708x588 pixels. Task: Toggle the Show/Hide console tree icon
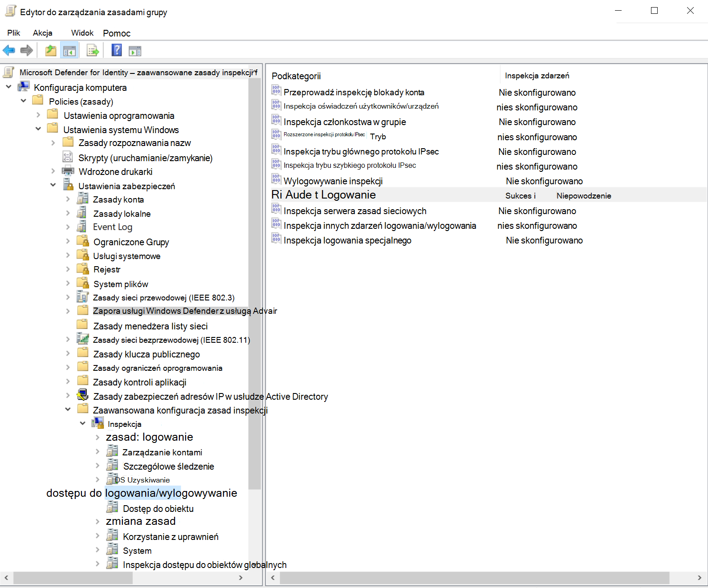pos(69,51)
